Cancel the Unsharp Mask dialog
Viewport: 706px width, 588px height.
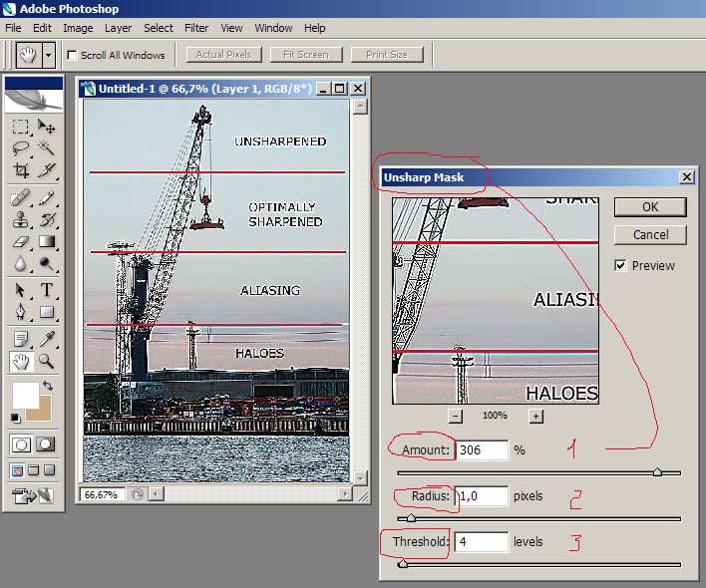pyautogui.click(x=649, y=235)
